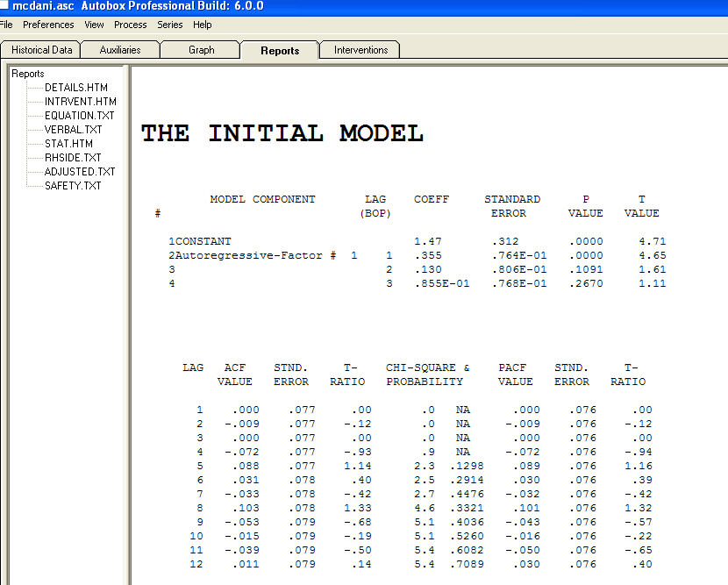The width and height of the screenshot is (728, 585).
Task: Open the EQUATION.TXT report
Action: (x=79, y=116)
